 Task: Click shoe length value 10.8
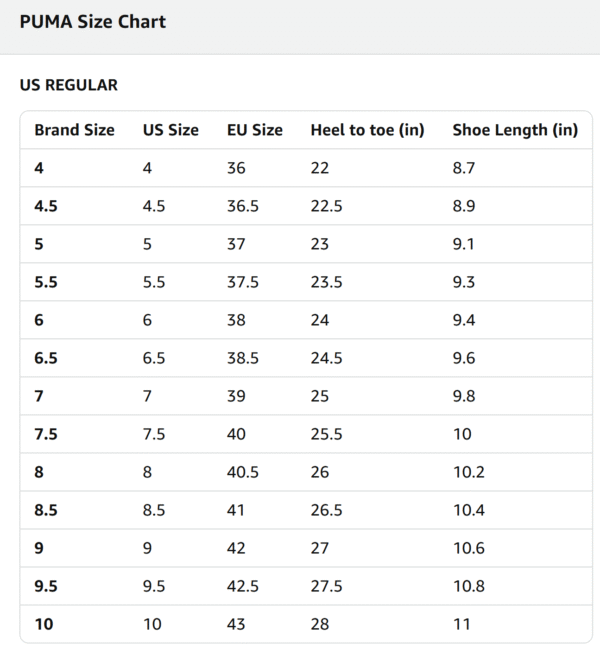(x=468, y=586)
